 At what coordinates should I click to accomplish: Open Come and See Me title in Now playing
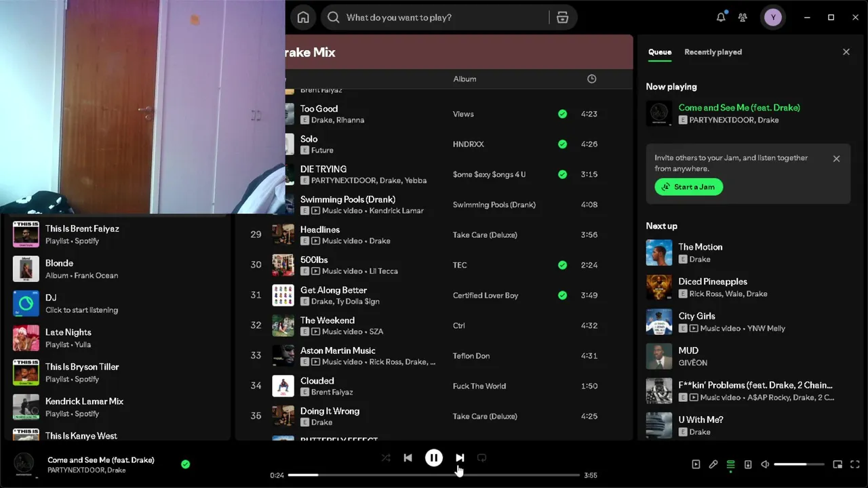click(739, 108)
